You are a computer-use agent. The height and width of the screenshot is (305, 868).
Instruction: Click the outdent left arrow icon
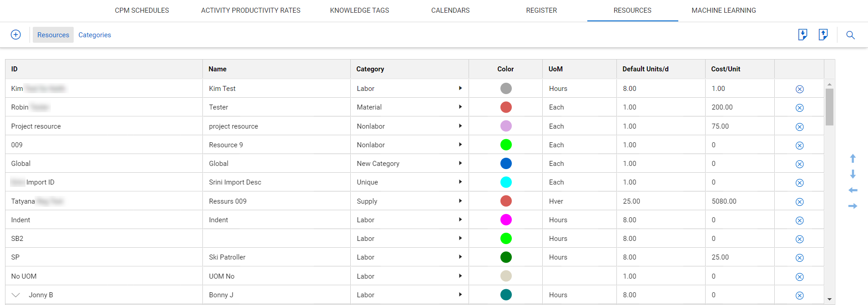(x=853, y=190)
